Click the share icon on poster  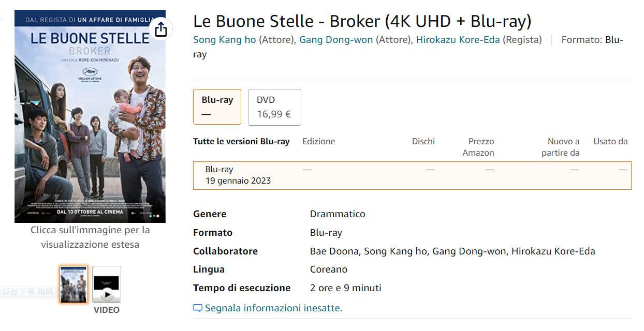coord(161,29)
